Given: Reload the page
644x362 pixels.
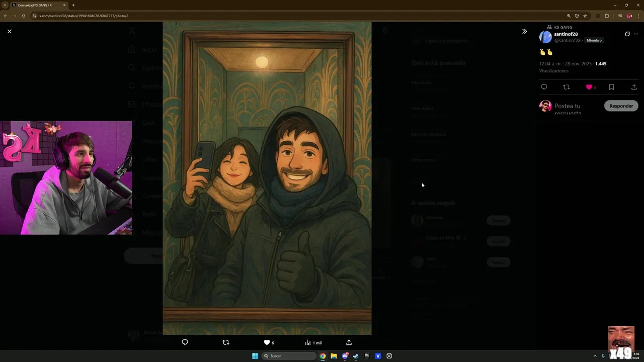Looking at the screenshot, I should (23, 16).
